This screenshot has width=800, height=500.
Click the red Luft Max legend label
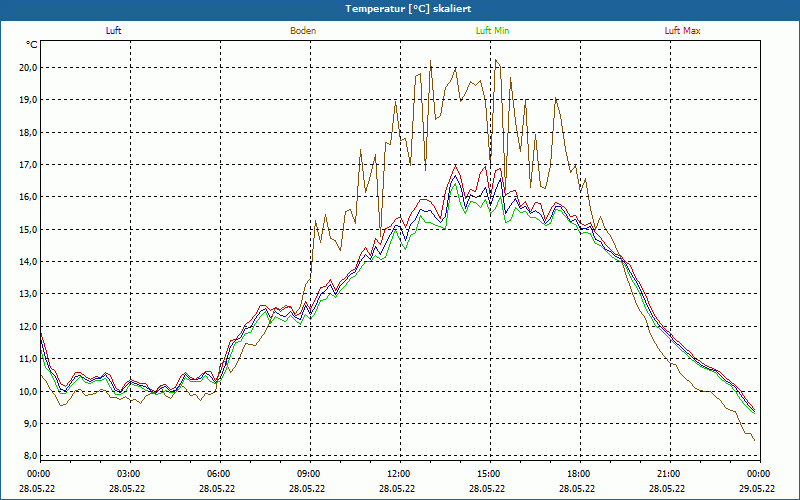(x=682, y=31)
